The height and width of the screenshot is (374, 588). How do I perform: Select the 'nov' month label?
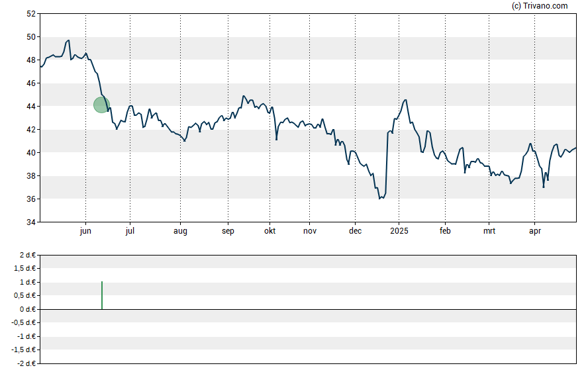[310, 231]
